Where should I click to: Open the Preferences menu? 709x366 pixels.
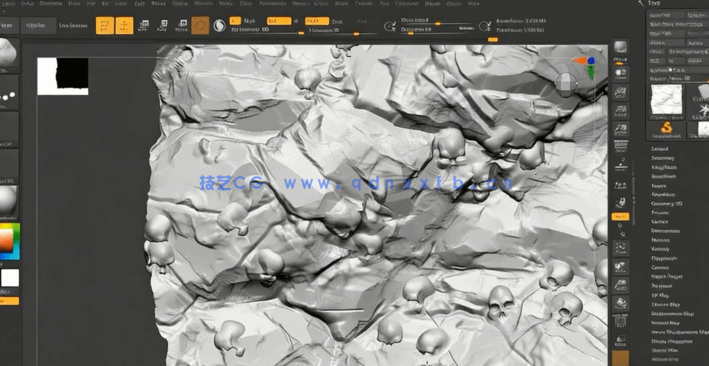point(273,3)
